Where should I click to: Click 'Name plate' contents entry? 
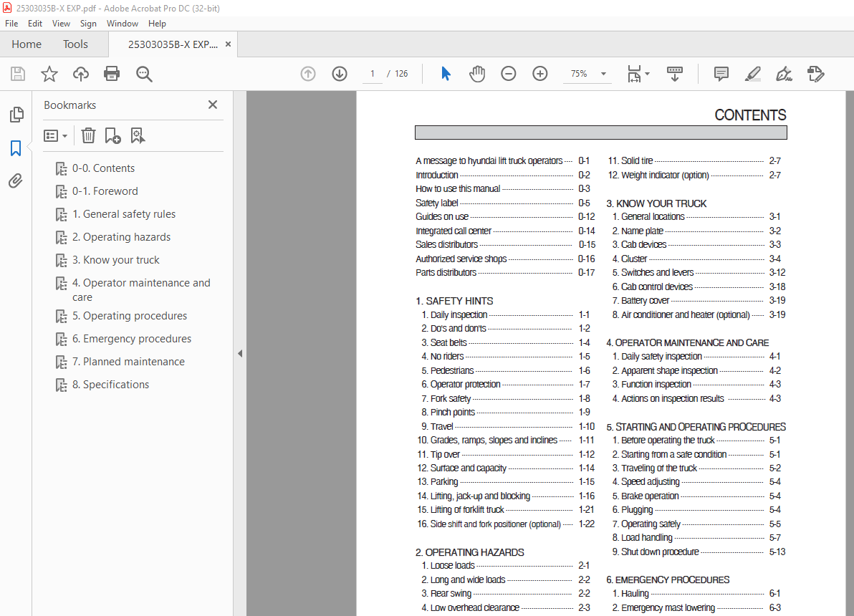coord(642,231)
